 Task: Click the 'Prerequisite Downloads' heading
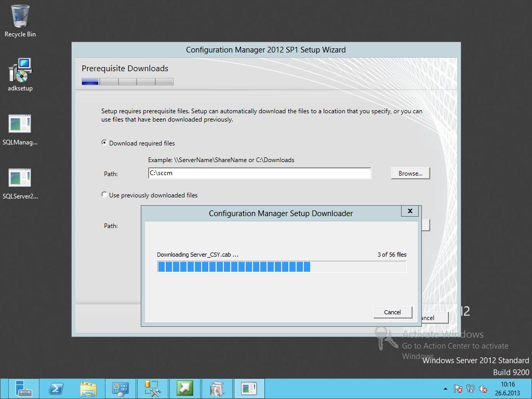(x=125, y=68)
